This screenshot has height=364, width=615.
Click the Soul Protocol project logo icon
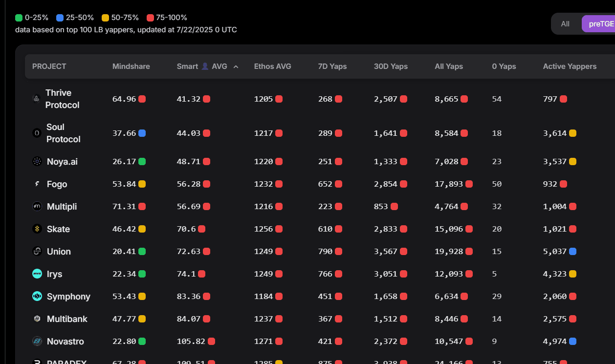37,133
